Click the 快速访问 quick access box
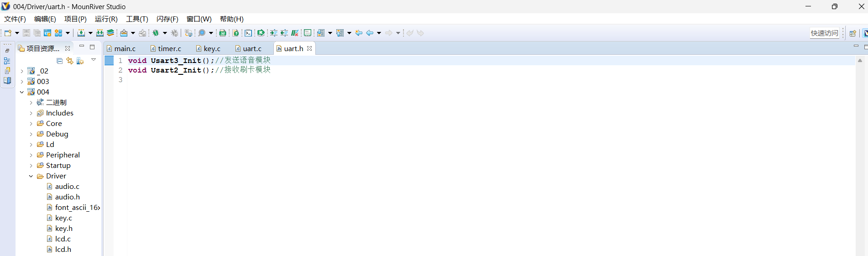 (824, 33)
